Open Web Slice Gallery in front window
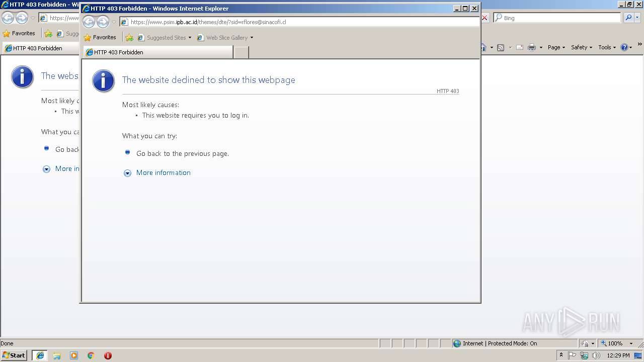The height and width of the screenshot is (362, 644). [x=225, y=38]
